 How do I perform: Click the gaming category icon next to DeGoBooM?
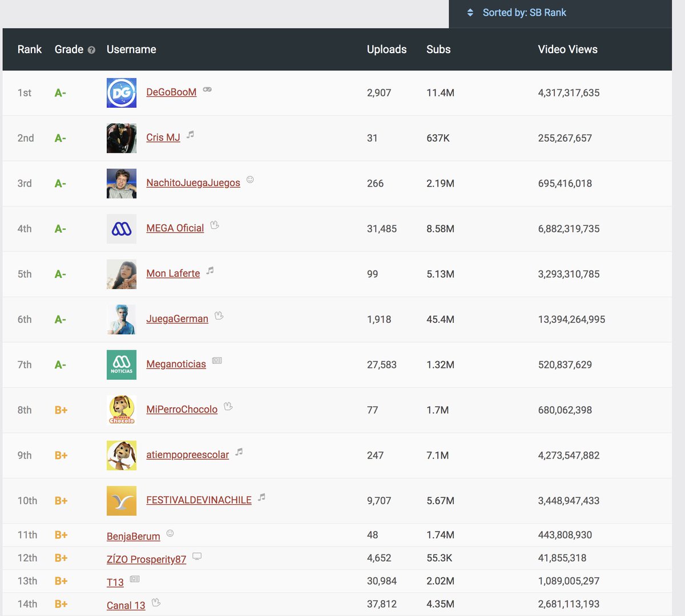pos(207,90)
